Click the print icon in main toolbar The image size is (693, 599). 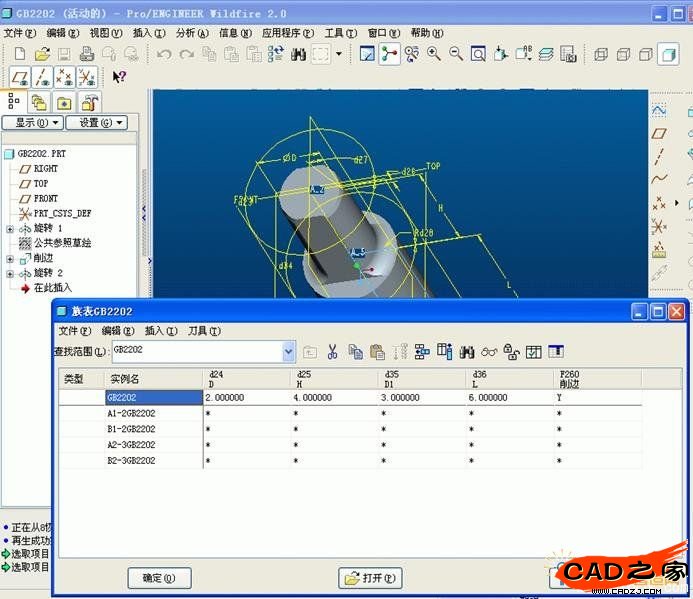87,54
